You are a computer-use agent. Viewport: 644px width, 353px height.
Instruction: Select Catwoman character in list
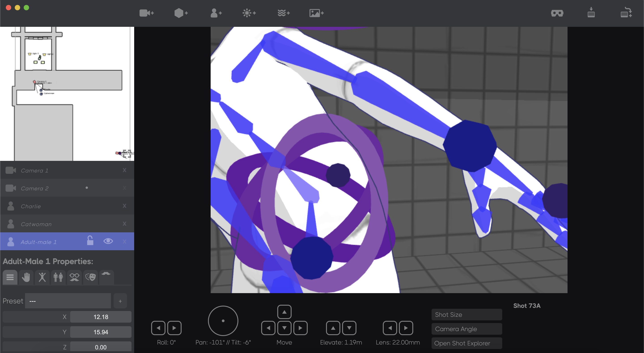tap(67, 224)
